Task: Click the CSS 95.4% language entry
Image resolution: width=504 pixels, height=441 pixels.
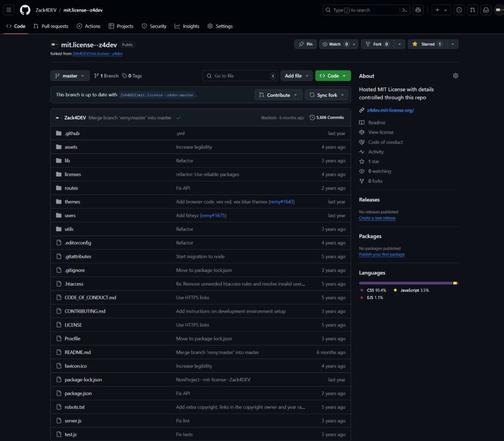Action: pos(373,290)
